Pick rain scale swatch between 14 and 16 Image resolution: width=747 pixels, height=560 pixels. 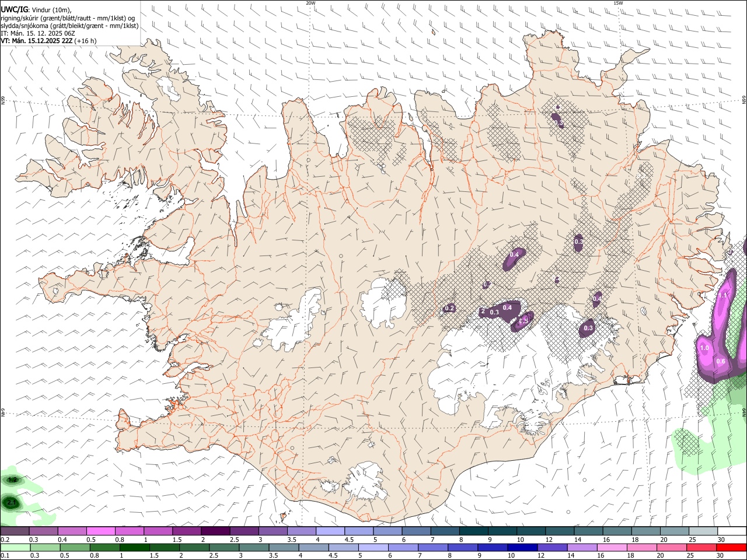582,547
